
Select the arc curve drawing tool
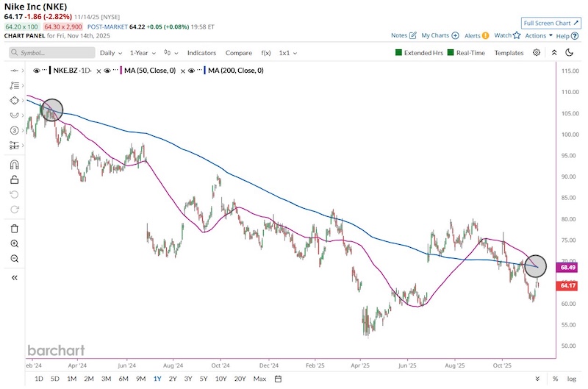pyautogui.click(x=14, y=115)
